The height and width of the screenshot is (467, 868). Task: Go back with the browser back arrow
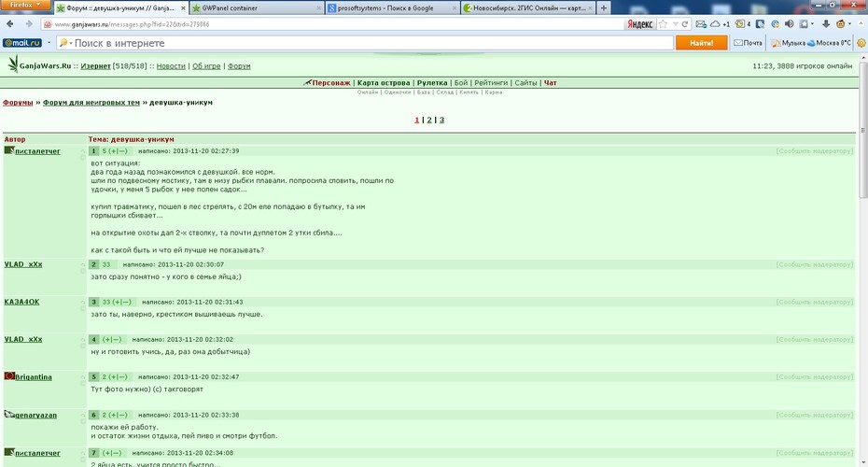pyautogui.click(x=10, y=24)
